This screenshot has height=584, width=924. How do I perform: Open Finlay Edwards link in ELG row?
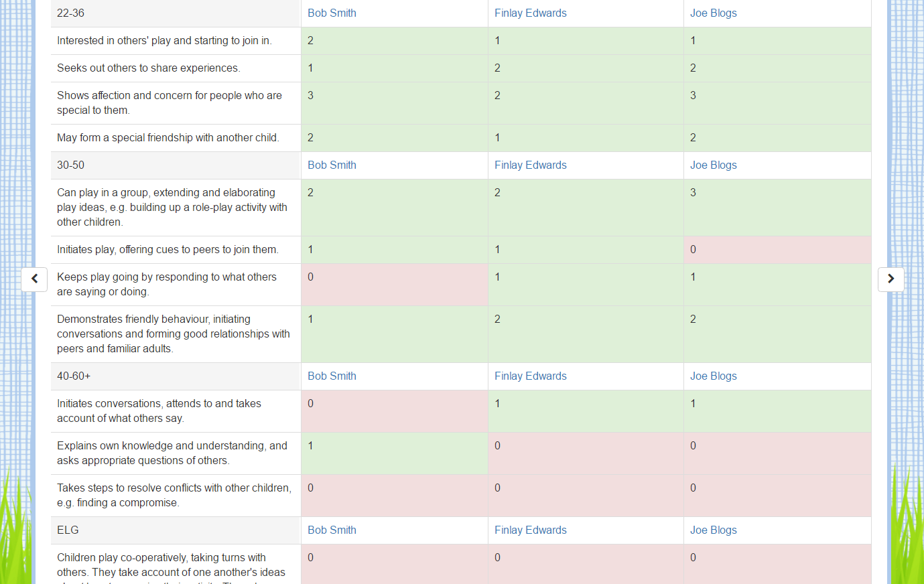coord(530,530)
